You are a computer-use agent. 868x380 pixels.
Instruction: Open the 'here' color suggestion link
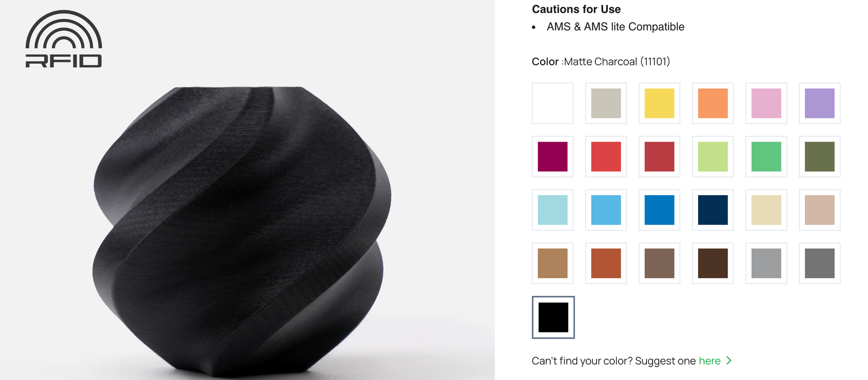(x=710, y=361)
